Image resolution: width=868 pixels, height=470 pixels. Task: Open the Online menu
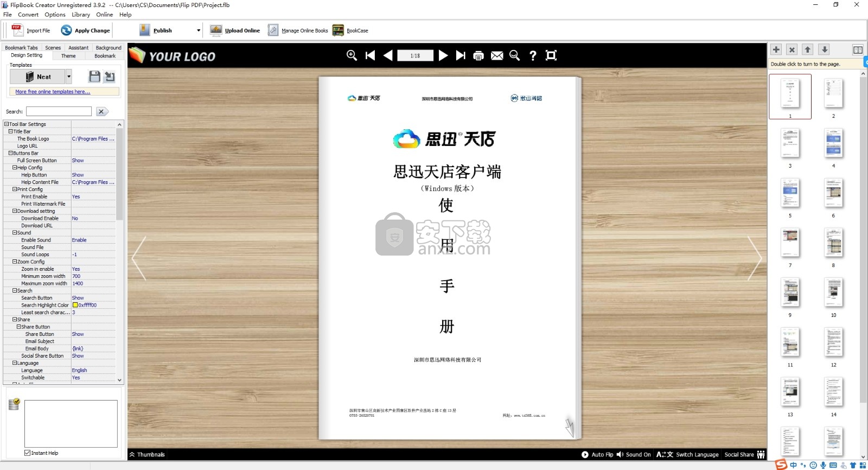tap(105, 15)
